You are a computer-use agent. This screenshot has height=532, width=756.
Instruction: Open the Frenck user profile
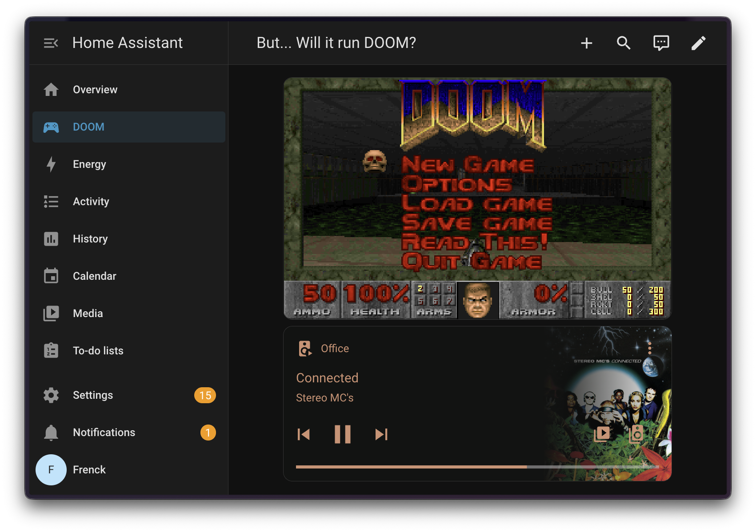129,470
